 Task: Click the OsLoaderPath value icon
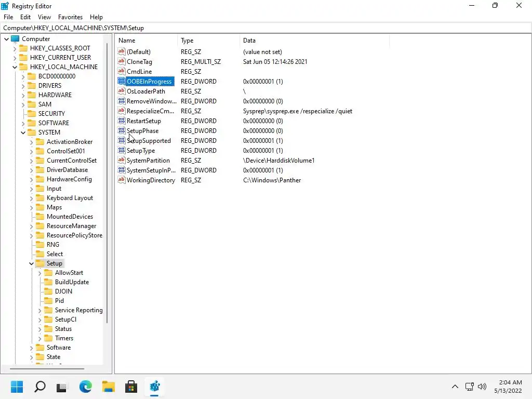pyautogui.click(x=122, y=91)
